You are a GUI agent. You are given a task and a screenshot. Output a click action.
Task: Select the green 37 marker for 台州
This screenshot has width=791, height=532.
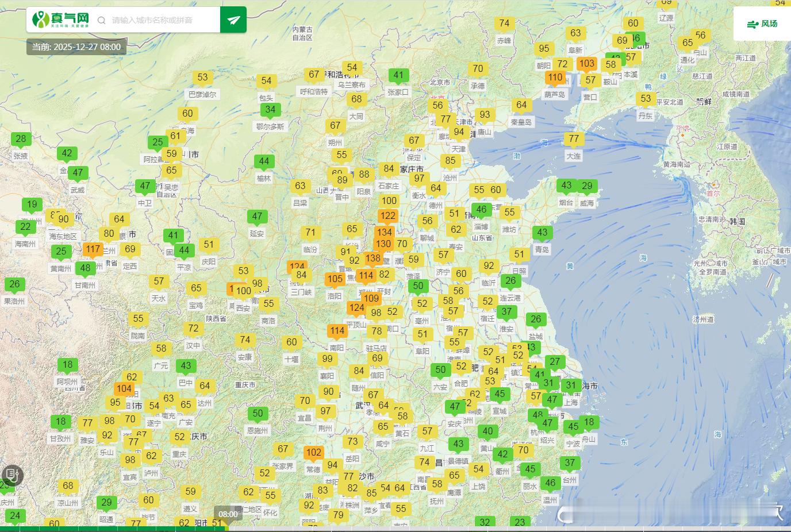(x=570, y=464)
